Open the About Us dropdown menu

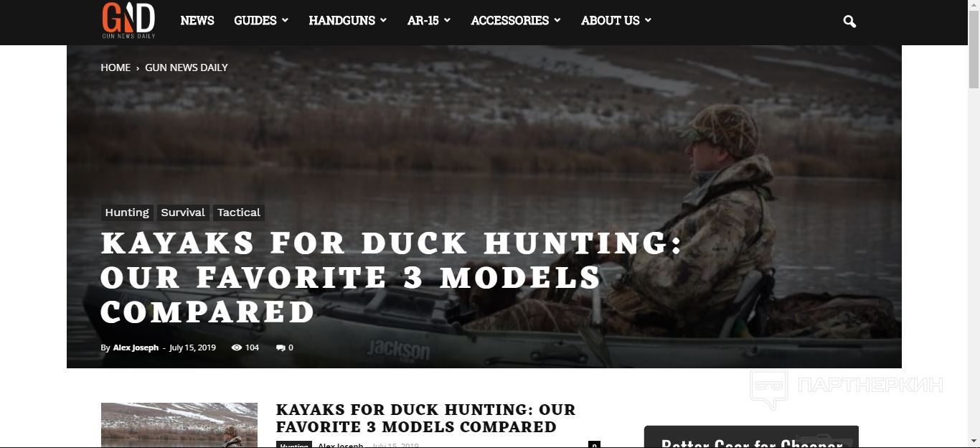616,21
